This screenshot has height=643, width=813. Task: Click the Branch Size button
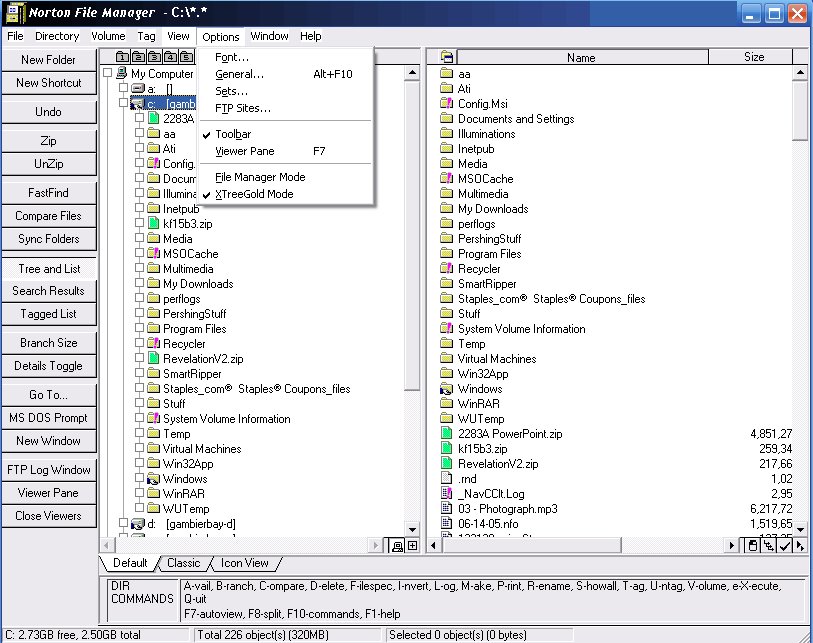point(49,343)
